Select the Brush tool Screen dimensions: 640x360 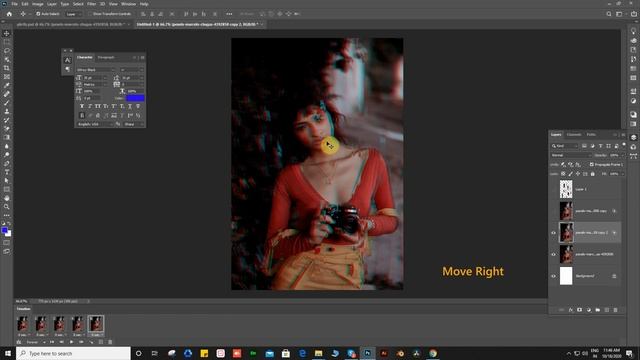(7, 103)
